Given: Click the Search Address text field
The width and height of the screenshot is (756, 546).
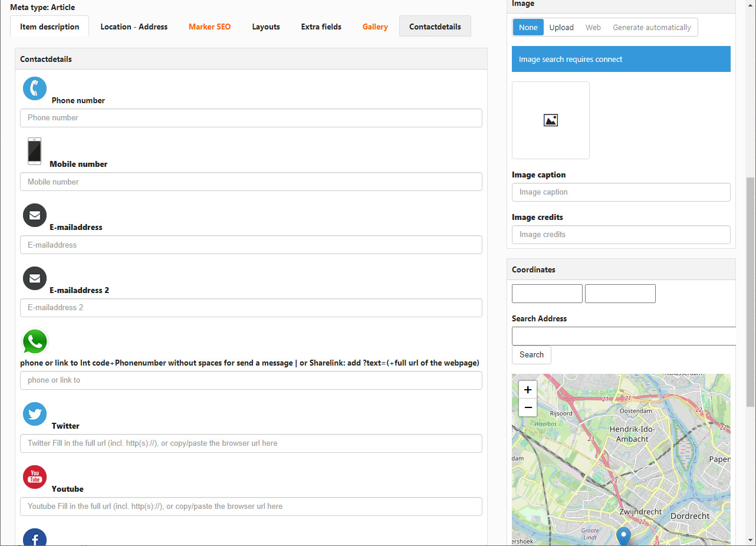Looking at the screenshot, I should tap(624, 336).
